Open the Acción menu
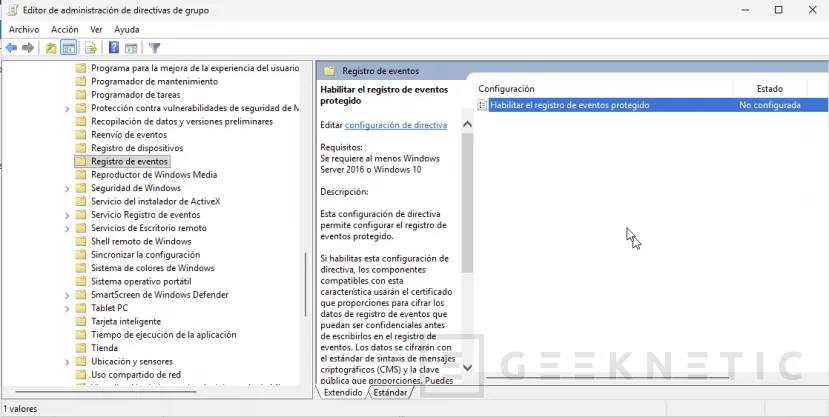 65,30
